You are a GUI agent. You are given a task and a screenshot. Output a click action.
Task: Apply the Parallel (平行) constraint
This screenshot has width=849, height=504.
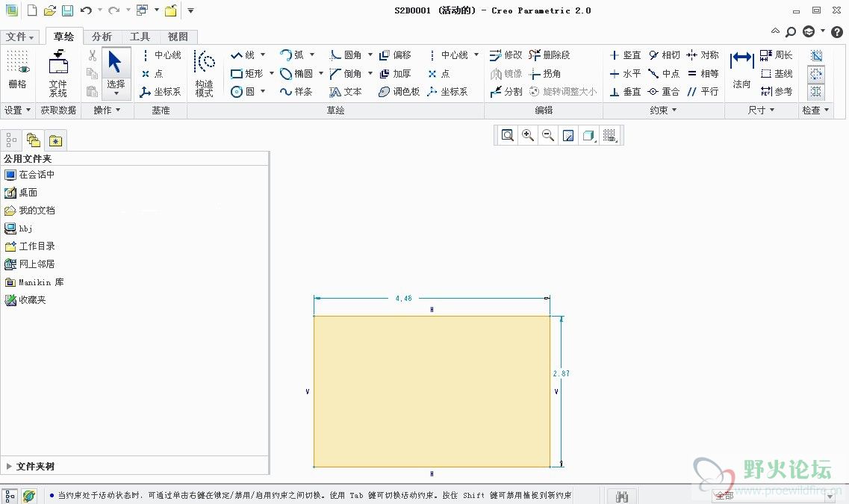coord(702,92)
